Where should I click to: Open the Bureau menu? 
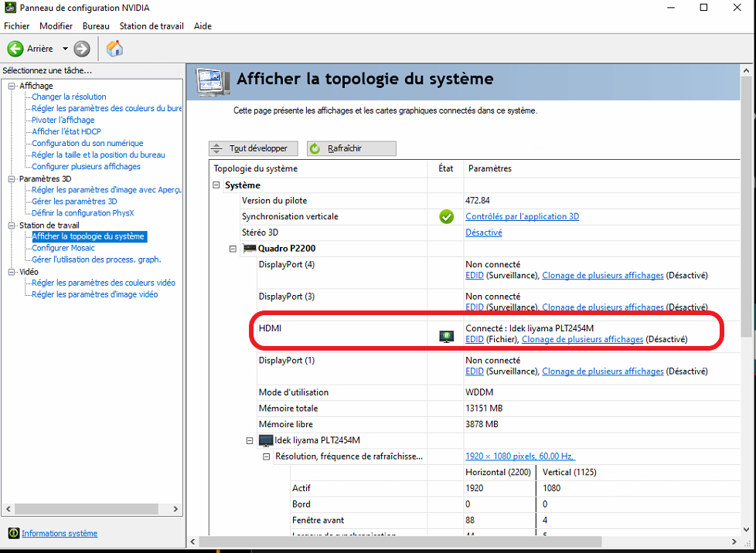point(96,26)
